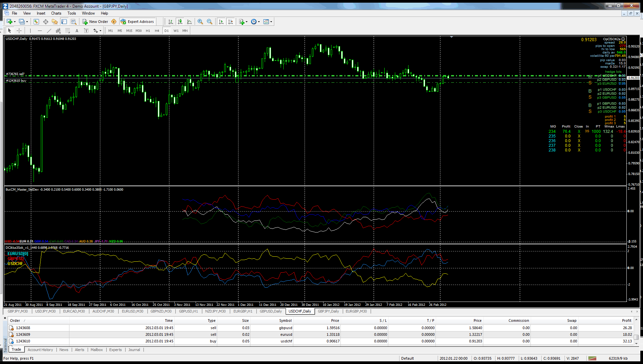Click the Zoom Out magnifier icon
Screen dimensions: 643x364
tap(210, 22)
